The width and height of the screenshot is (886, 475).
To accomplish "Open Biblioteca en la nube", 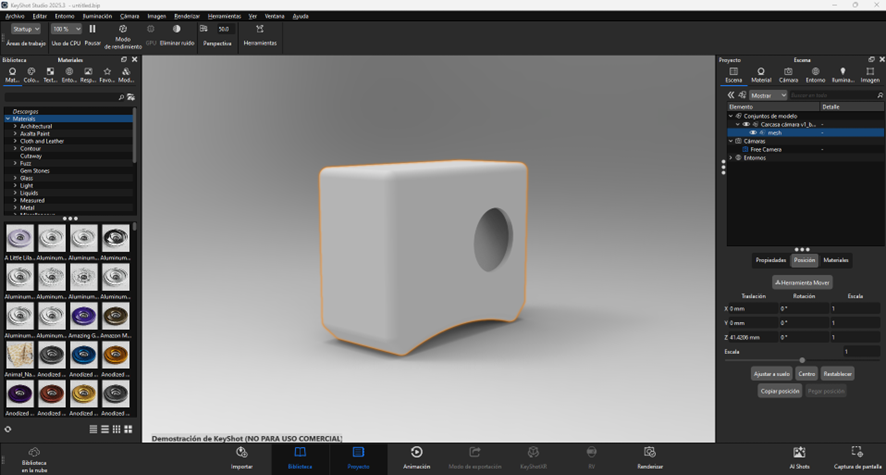I will (34, 459).
